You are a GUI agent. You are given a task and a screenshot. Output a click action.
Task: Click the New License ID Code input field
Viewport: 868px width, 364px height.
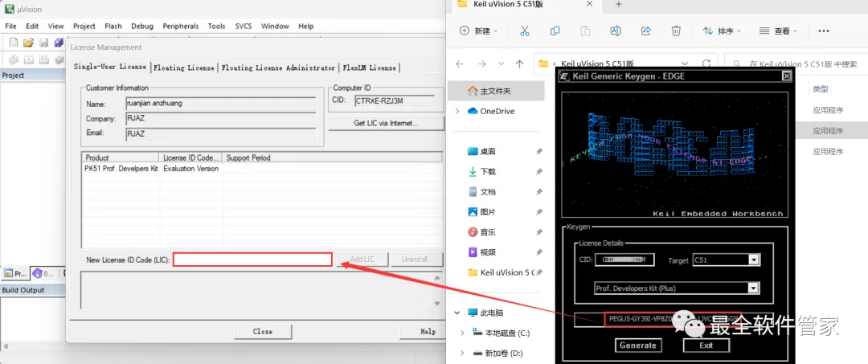[x=252, y=260]
